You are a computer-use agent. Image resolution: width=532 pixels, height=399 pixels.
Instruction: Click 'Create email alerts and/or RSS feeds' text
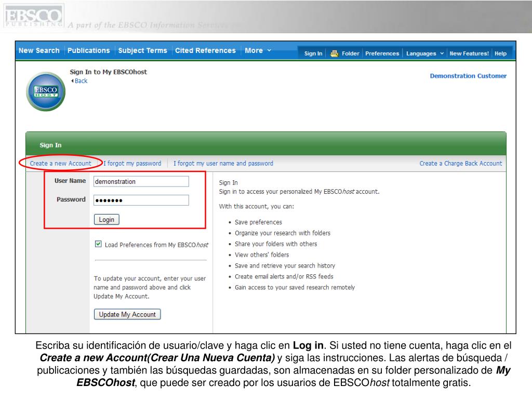point(284,276)
